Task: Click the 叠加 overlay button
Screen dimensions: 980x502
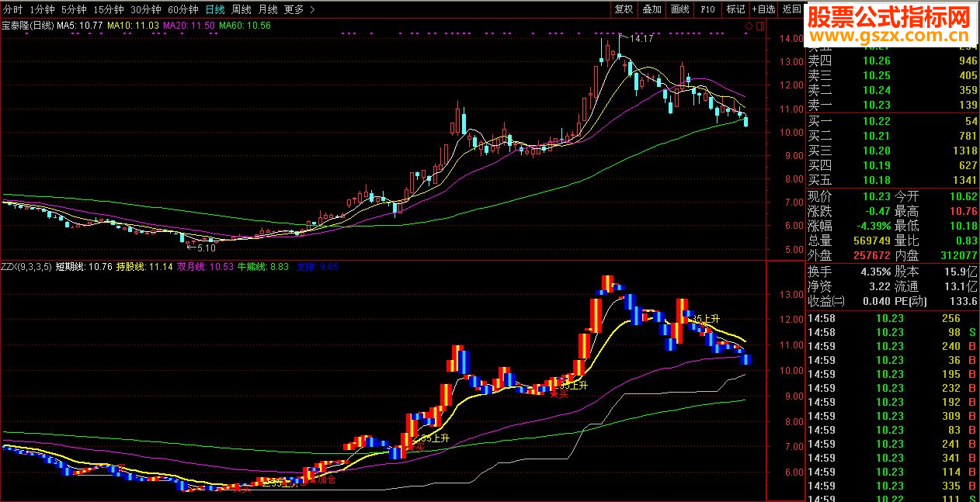Action: (x=652, y=9)
